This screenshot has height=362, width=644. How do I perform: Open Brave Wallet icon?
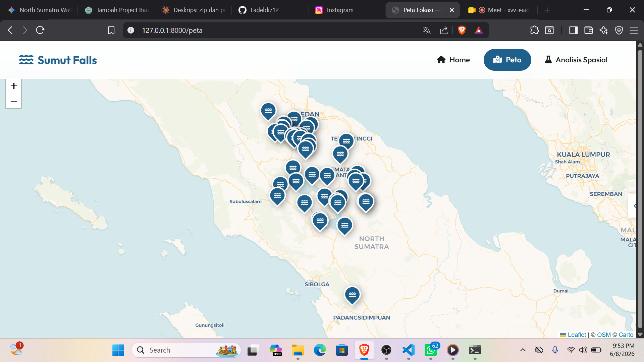tap(589, 30)
